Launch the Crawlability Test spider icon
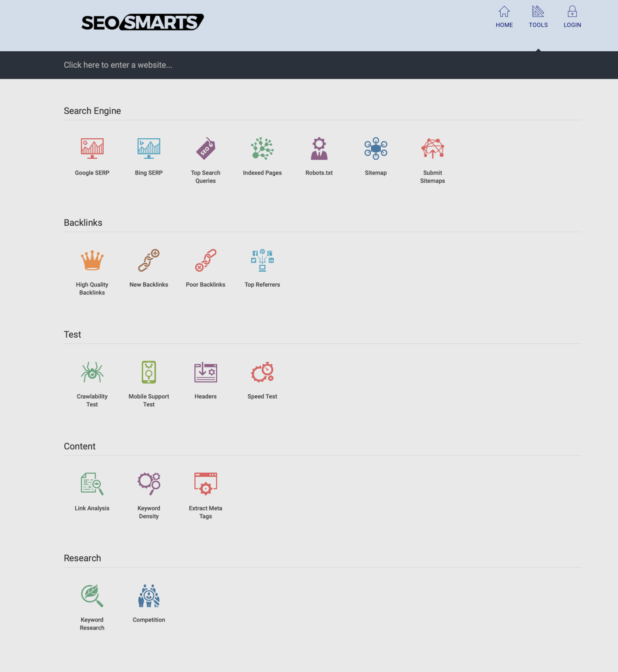The width and height of the screenshot is (618, 672). pos(92,372)
